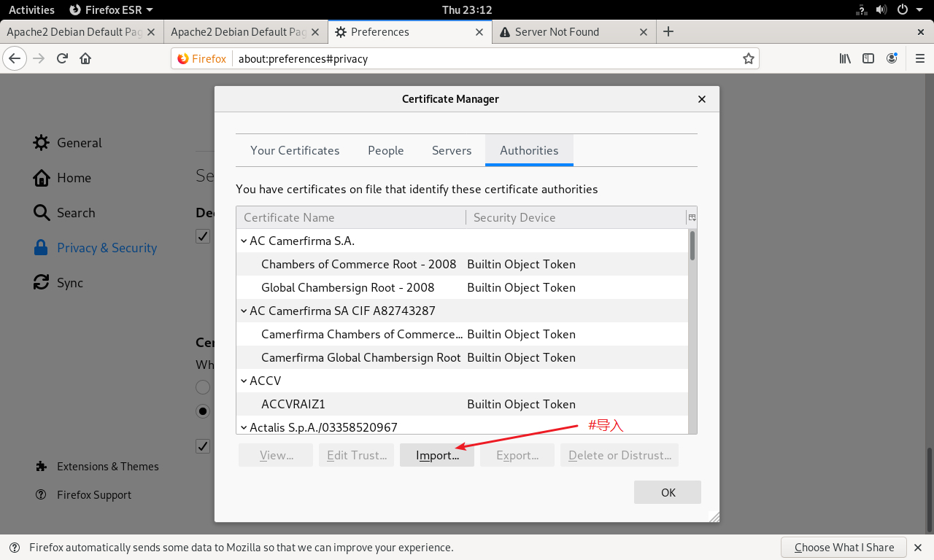Select Privacy & Security in sidebar

click(95, 248)
